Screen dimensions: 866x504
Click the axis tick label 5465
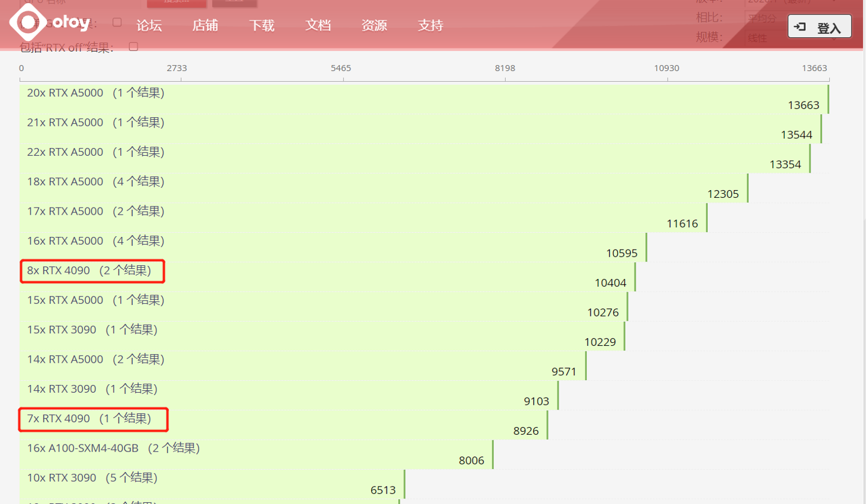(341, 68)
